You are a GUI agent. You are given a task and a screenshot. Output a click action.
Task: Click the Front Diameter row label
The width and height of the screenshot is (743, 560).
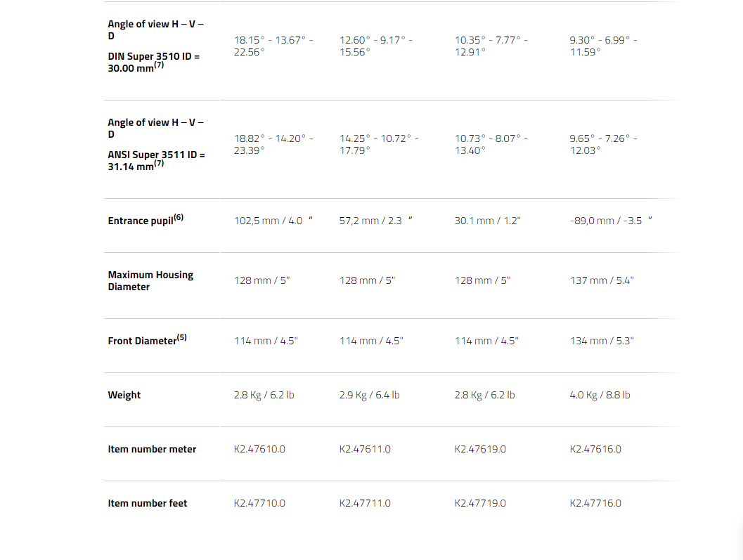pos(147,340)
